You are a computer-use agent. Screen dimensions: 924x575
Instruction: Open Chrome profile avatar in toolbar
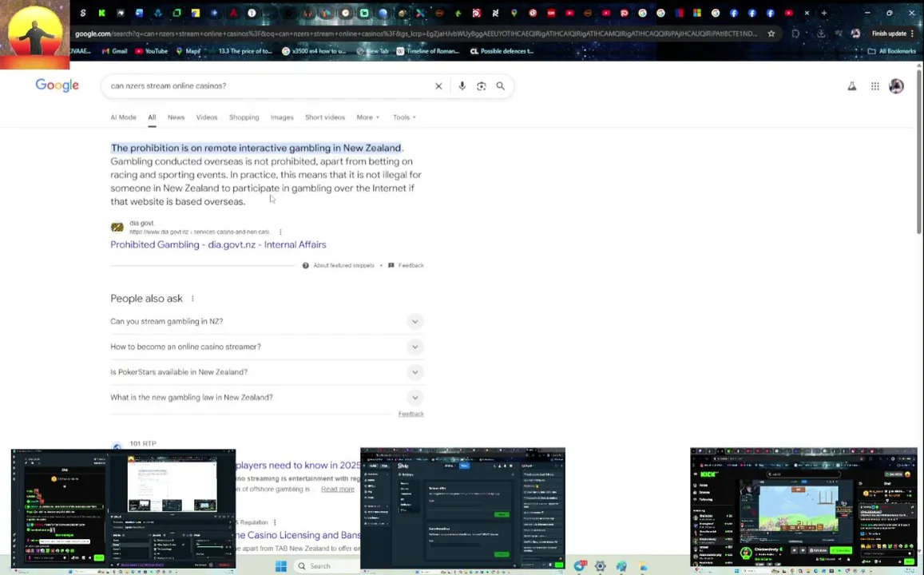(x=855, y=34)
